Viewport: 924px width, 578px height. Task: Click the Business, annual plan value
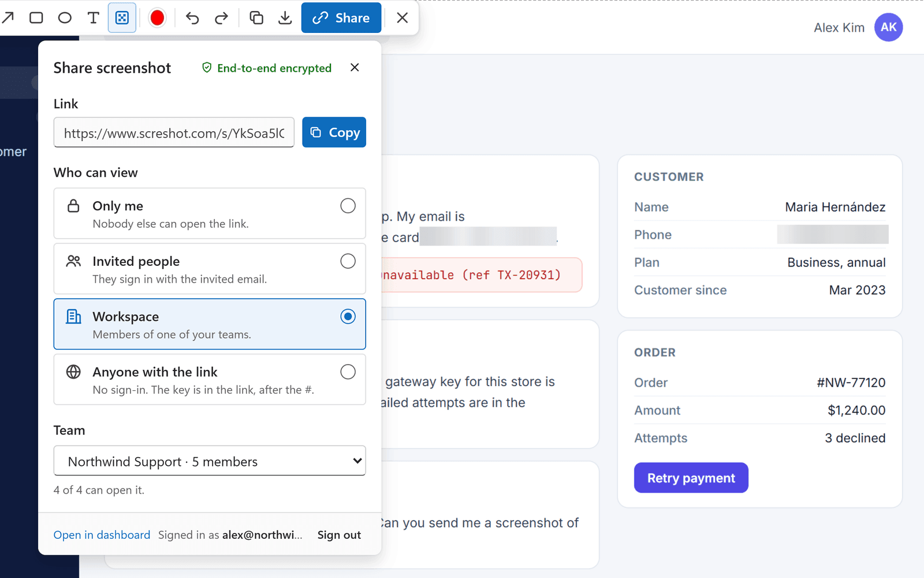click(836, 262)
